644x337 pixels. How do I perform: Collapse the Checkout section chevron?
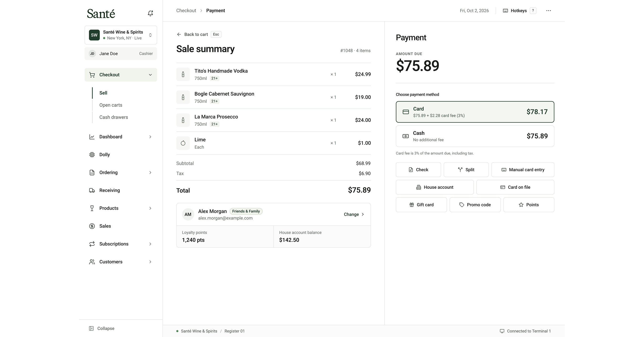point(150,75)
